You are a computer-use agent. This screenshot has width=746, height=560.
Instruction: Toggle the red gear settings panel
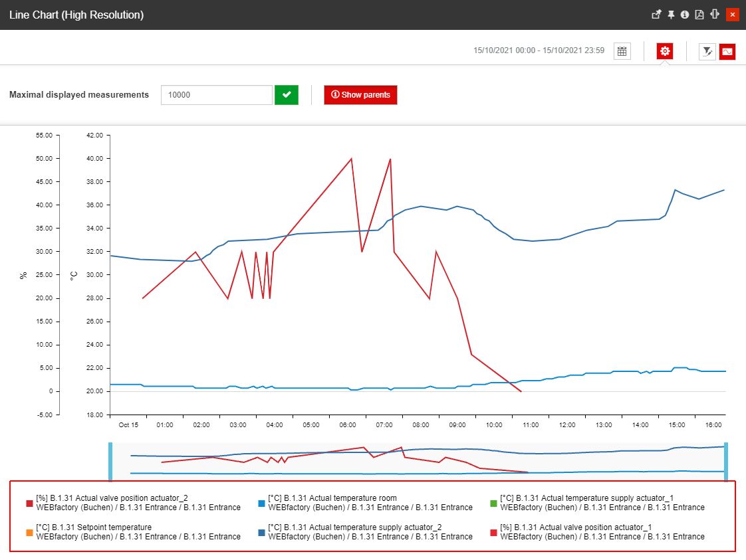(x=665, y=51)
